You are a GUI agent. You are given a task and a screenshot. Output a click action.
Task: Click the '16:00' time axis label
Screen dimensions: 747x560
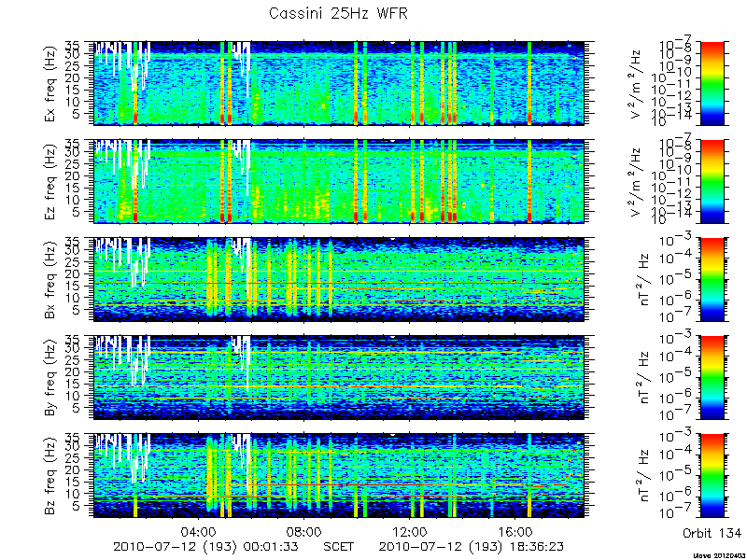(x=516, y=531)
